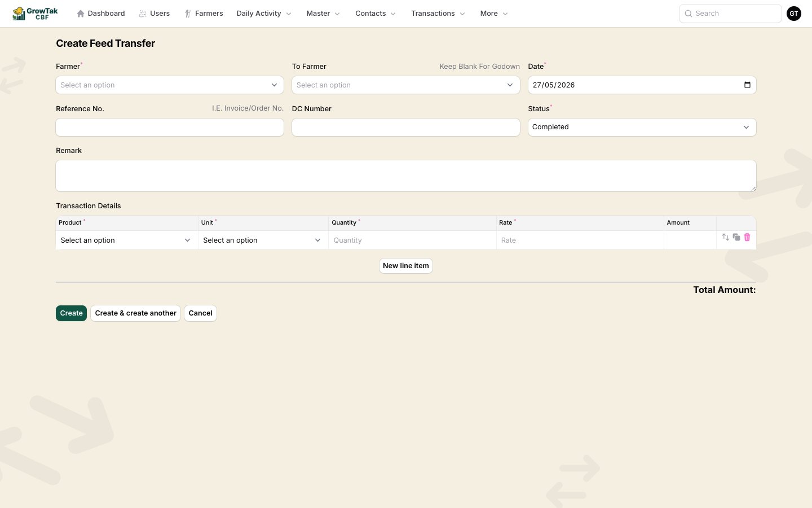Viewport: 812px width, 508px height.
Task: Open the Users page link
Action: (155, 14)
